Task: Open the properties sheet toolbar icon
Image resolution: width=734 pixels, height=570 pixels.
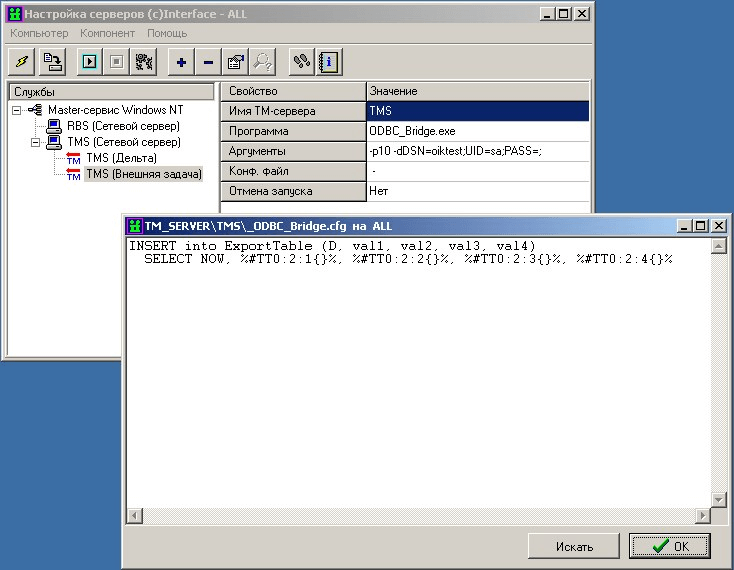Action: (235, 62)
